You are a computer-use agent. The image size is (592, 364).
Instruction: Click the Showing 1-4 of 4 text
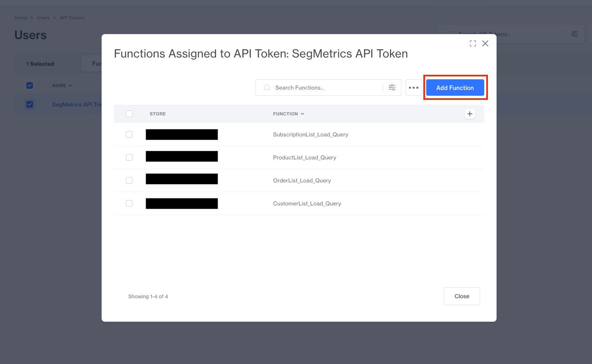[148, 296]
